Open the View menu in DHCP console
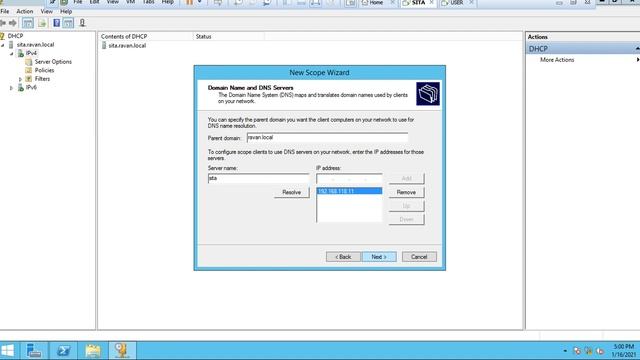Viewport: 640px width, 360px height. 47,11
